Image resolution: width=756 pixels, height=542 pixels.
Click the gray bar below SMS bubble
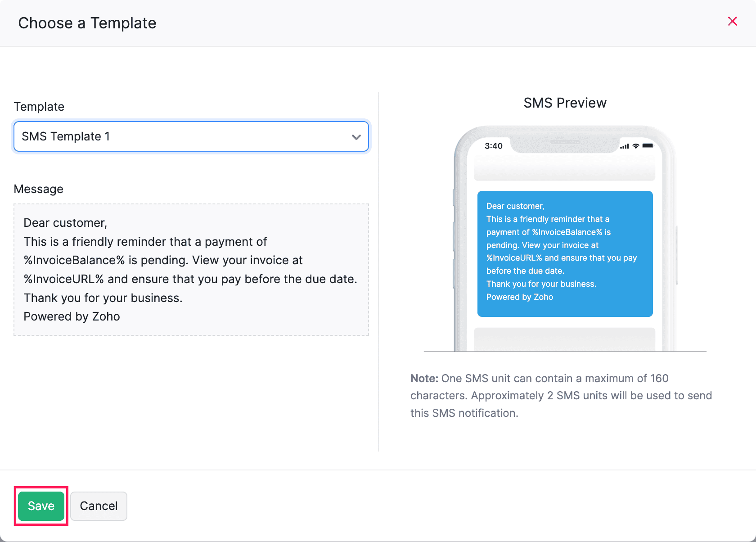click(x=565, y=339)
